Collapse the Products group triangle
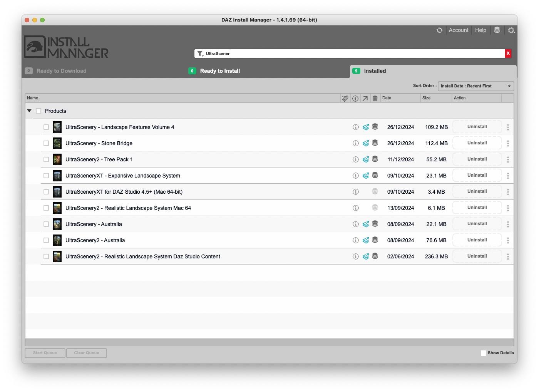Viewport: 539px width, 392px height. point(29,111)
